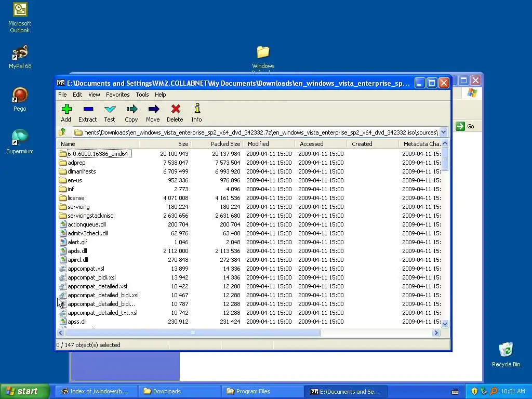Viewport: 532px width, 399px height.
Task: Click the red Delete icon
Action: click(176, 109)
